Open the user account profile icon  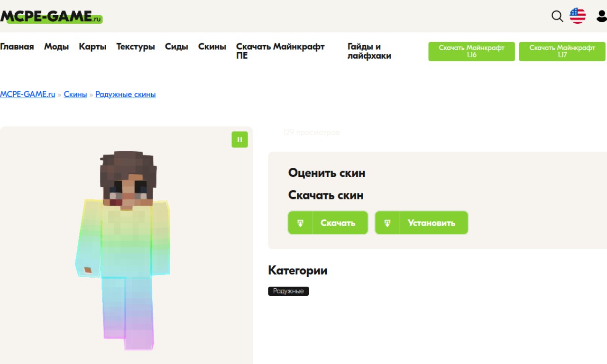(x=601, y=16)
